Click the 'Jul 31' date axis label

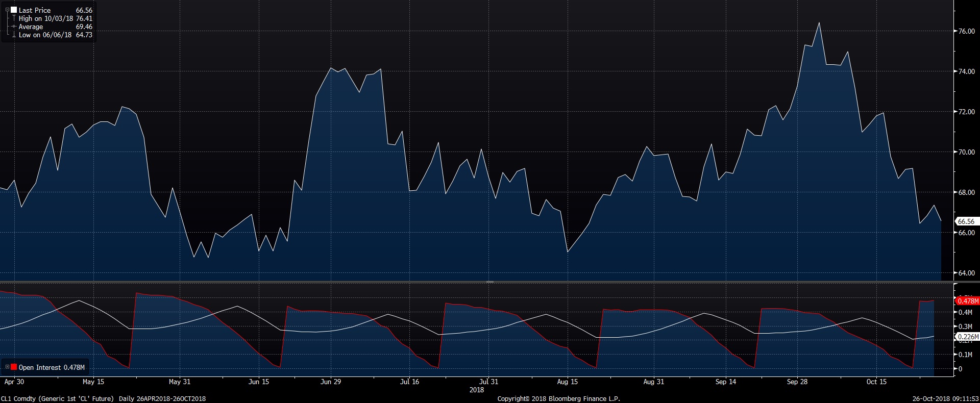488,382
